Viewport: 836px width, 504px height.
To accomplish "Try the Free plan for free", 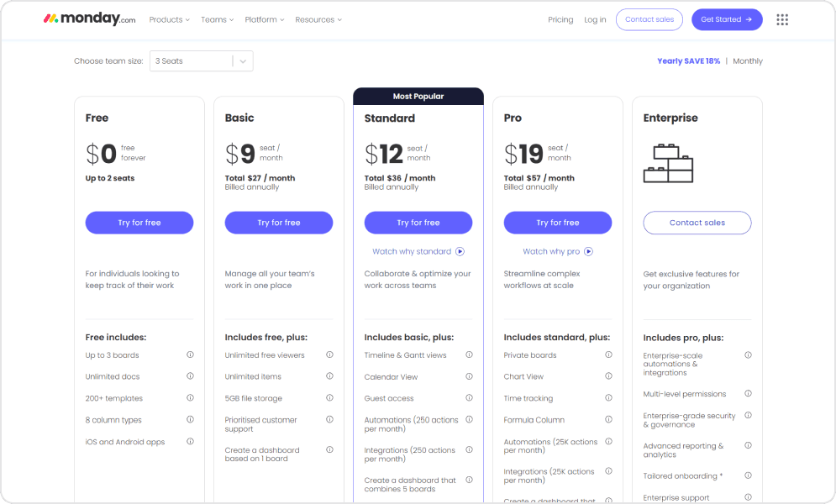I will 139,223.
